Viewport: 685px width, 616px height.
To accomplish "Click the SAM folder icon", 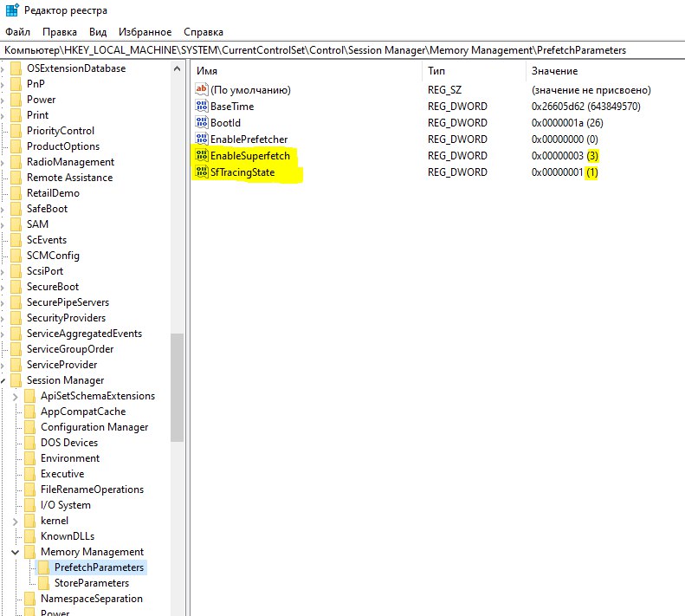I will (16, 224).
